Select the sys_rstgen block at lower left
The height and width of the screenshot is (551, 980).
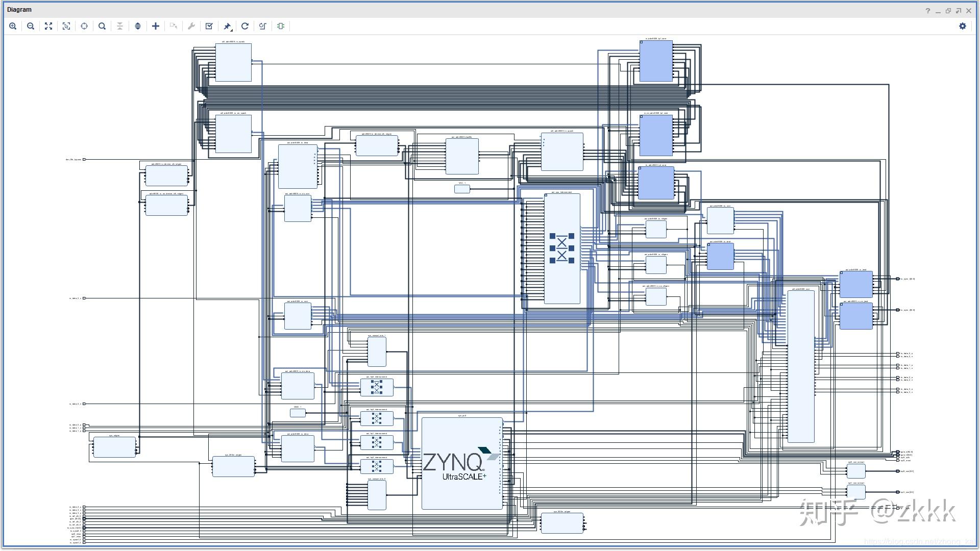pos(114,447)
